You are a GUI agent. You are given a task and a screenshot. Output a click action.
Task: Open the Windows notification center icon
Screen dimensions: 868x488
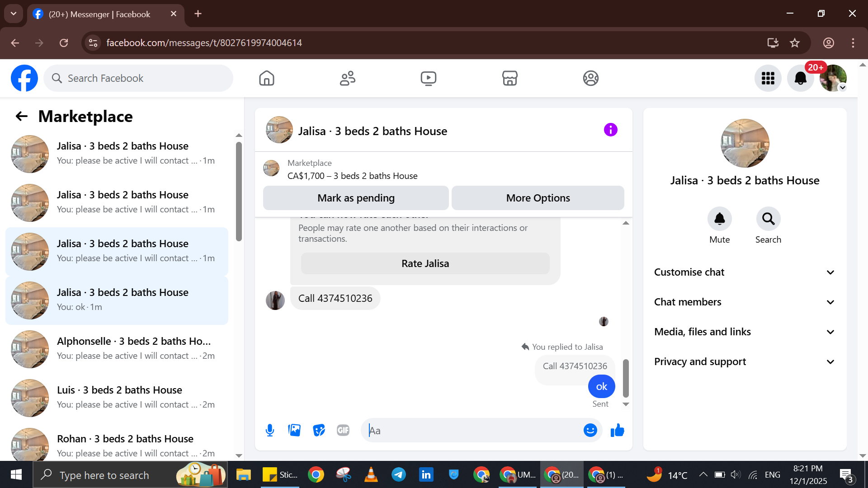pyautogui.click(x=846, y=475)
